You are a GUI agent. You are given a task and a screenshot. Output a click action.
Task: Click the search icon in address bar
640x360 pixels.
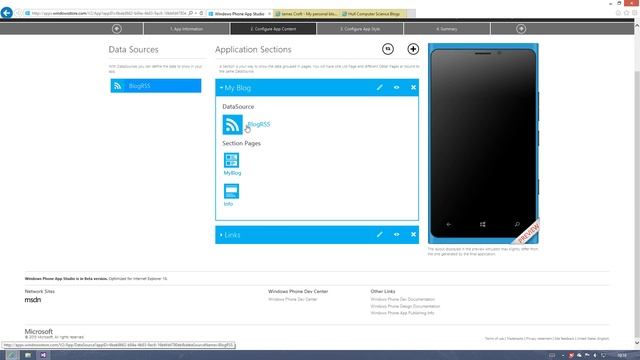point(191,13)
